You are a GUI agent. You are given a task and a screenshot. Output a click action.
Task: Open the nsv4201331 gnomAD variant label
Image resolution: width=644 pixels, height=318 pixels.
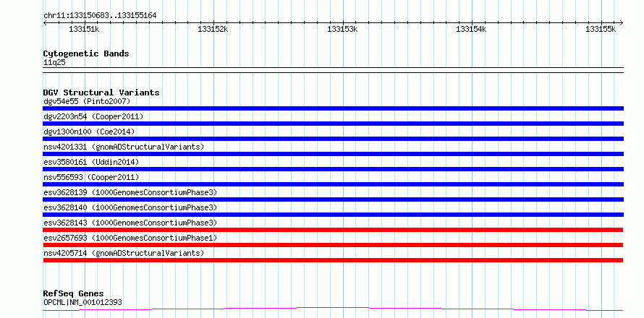point(124,147)
